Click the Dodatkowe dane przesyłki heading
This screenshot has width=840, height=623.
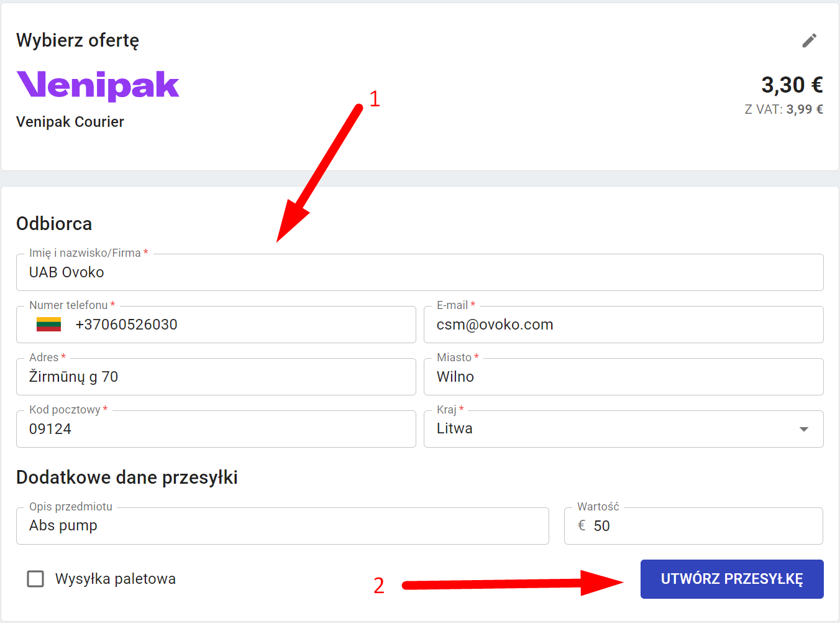127,478
